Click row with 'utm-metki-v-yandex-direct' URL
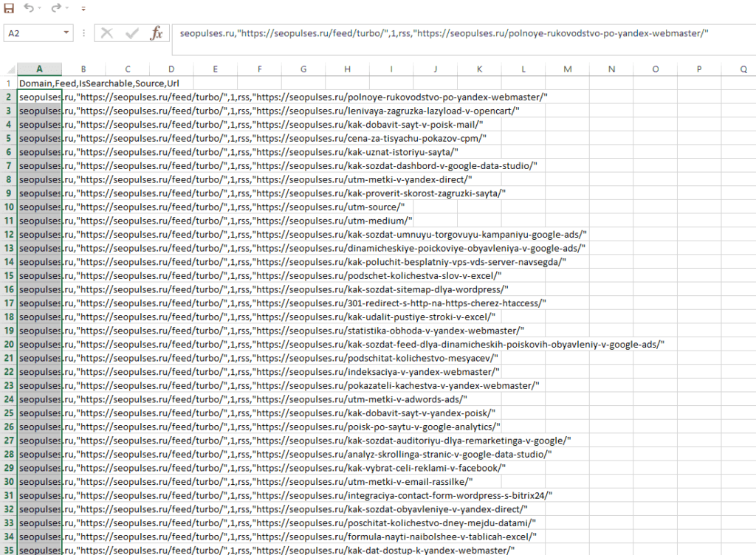The height and width of the screenshot is (555, 756). click(x=245, y=179)
